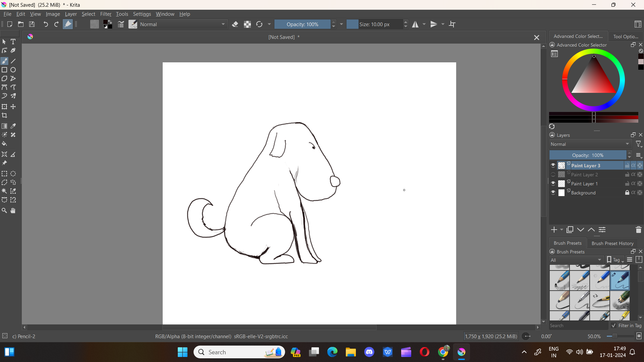Select the Color sampler eyedropper tool
Image resolution: width=644 pixels, height=362 pixels.
[13, 126]
